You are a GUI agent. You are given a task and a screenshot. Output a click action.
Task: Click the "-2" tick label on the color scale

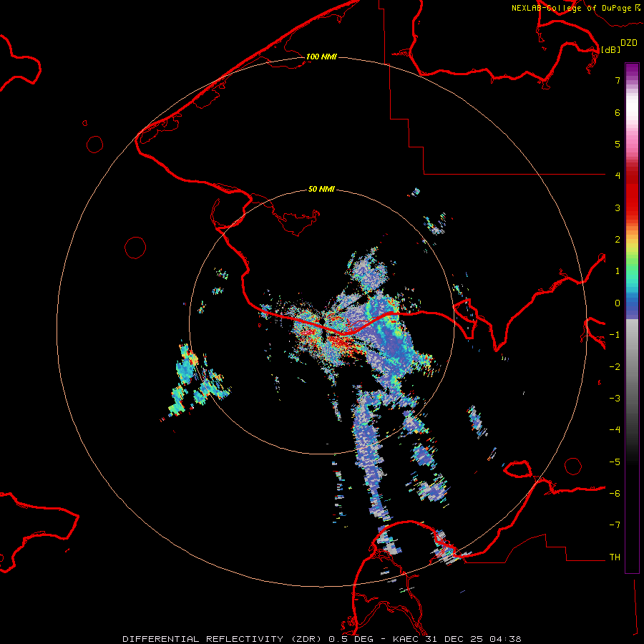click(x=615, y=367)
